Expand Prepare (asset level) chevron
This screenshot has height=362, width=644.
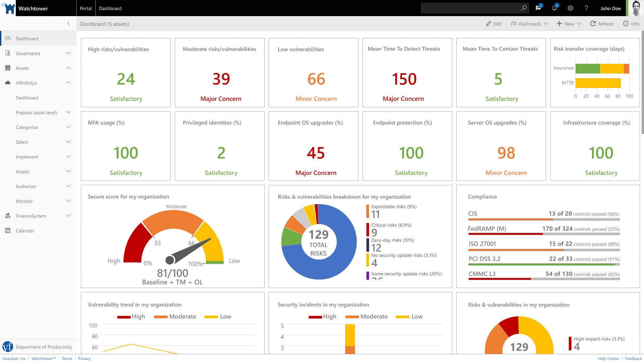[x=68, y=112]
